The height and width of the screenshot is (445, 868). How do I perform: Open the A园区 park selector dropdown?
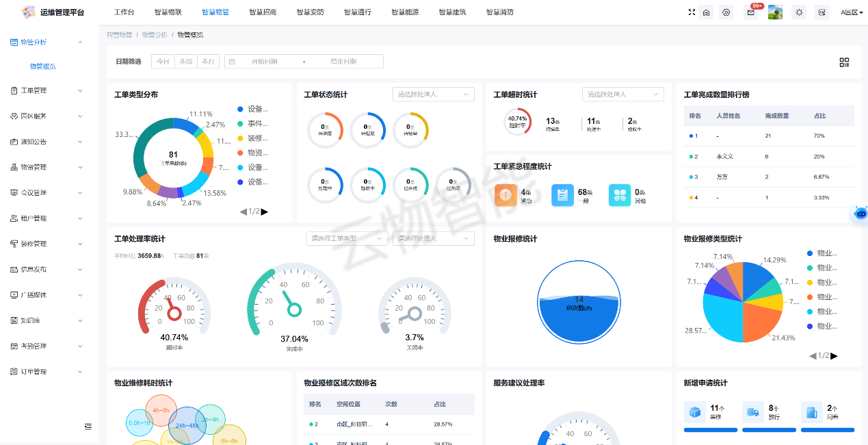pos(852,12)
